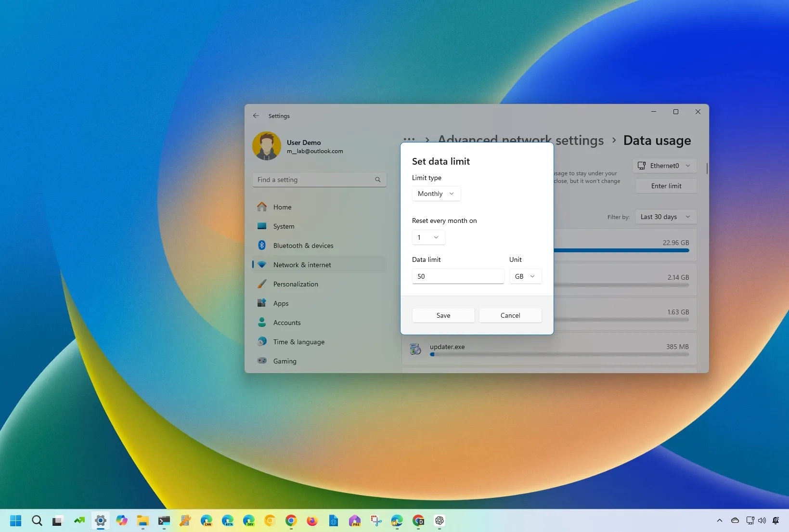Viewport: 789px width, 532px height.
Task: Open Windows Terminal from the taskbar
Action: (164, 521)
